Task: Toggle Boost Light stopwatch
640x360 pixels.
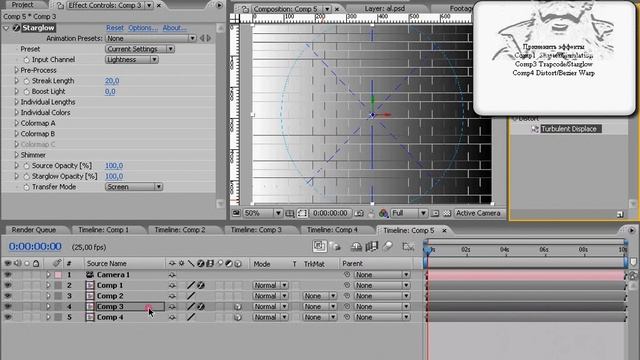Action: [x=27, y=91]
